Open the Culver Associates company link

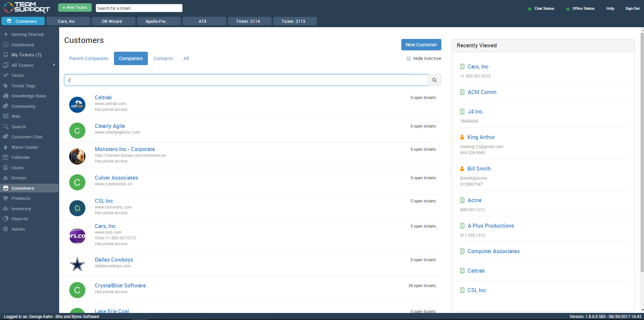point(116,178)
